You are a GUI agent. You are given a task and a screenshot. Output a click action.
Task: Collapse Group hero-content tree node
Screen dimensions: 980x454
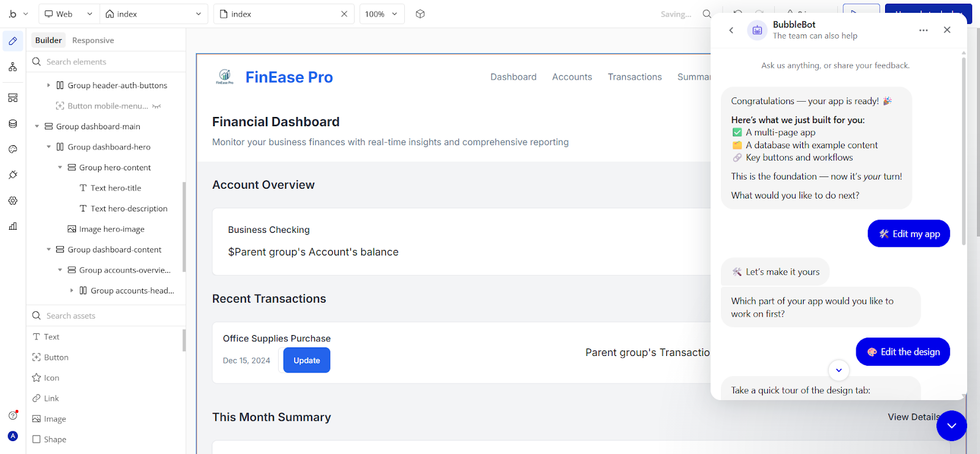pos(60,167)
